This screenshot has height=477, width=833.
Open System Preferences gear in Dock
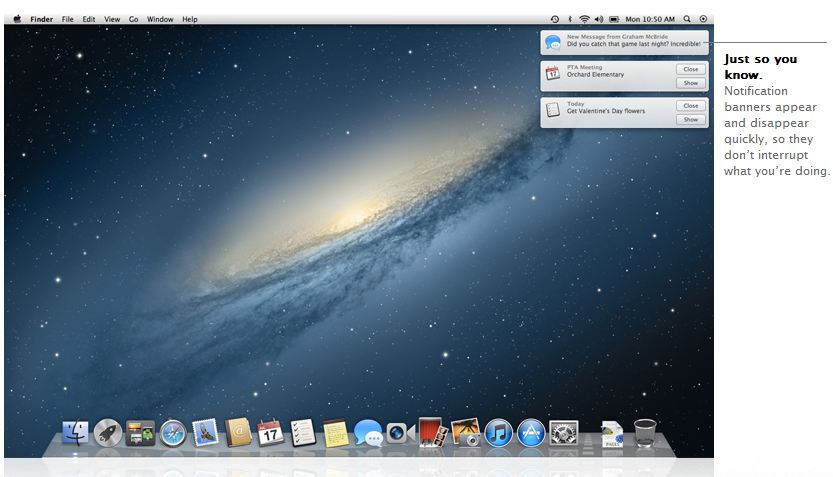tap(563, 432)
